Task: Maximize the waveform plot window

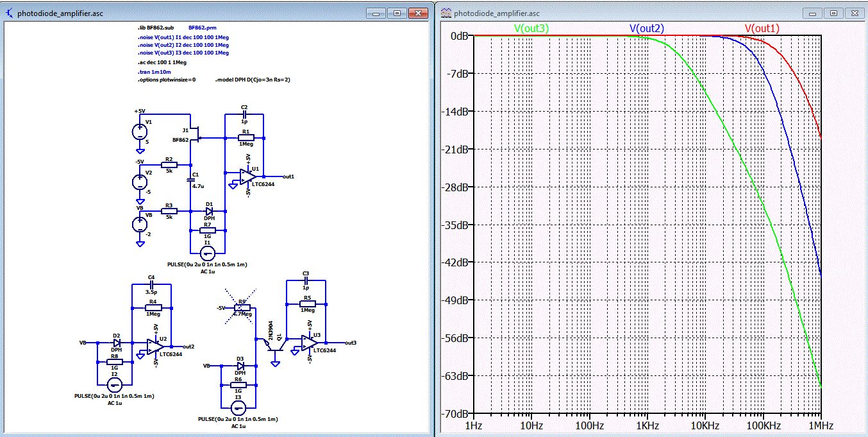Action: click(x=833, y=13)
